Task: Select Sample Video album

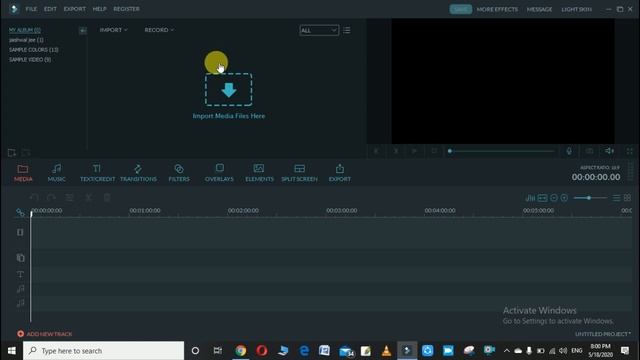Action: click(30, 60)
